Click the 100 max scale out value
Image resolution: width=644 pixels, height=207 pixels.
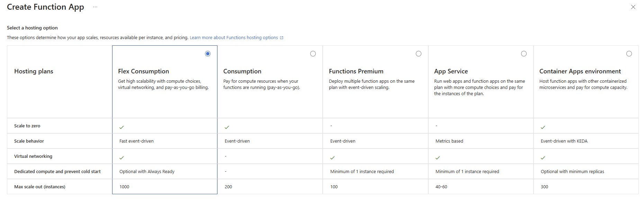click(x=334, y=187)
